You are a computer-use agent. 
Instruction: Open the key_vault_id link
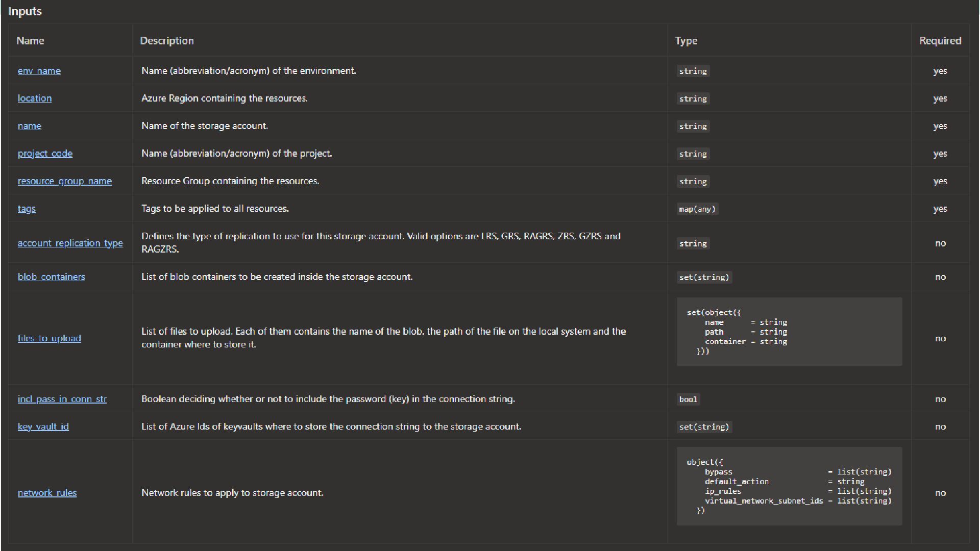[x=43, y=427]
